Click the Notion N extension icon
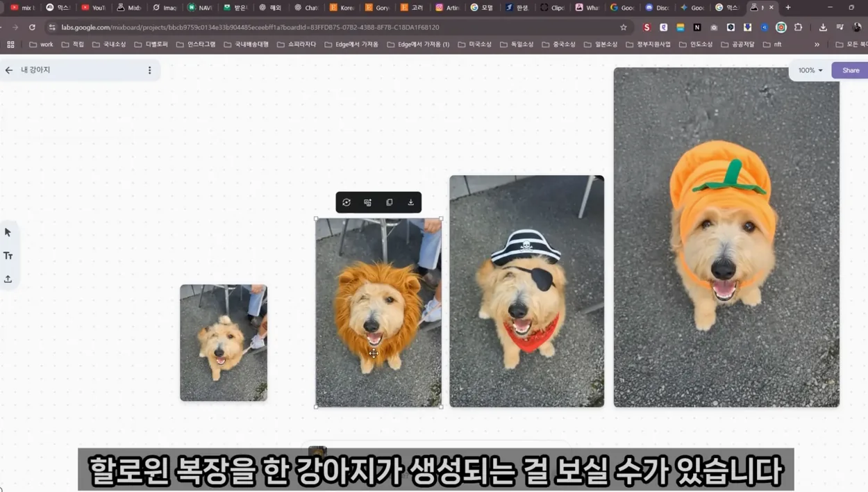 pos(697,27)
